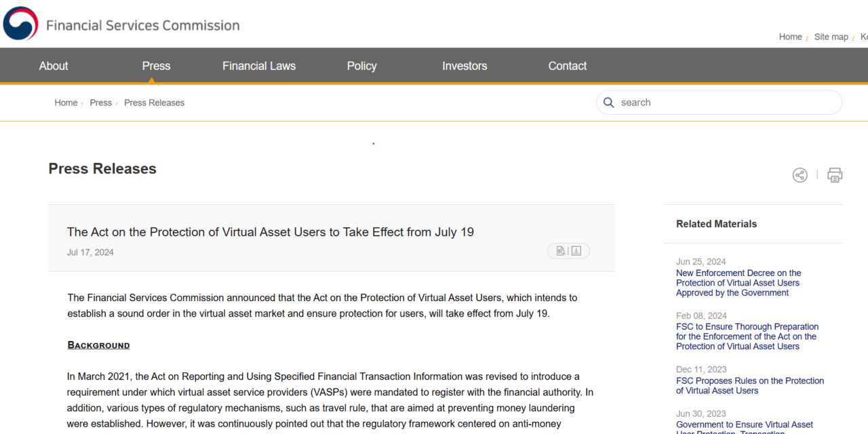This screenshot has height=434, width=868.
Task: Go to Home via top utility link
Action: [x=790, y=37]
